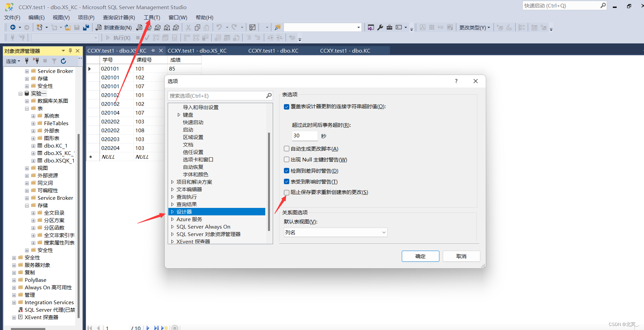Click the DMX query icon

point(158,27)
